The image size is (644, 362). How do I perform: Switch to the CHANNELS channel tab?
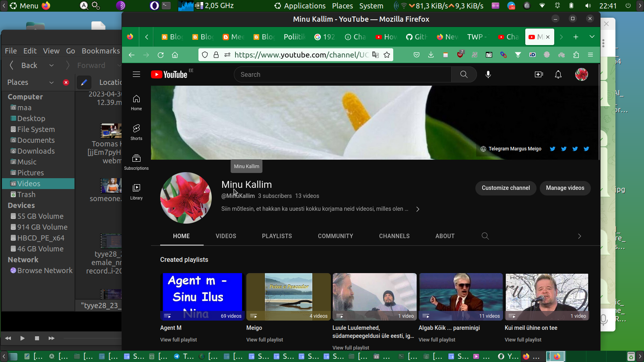click(394, 236)
